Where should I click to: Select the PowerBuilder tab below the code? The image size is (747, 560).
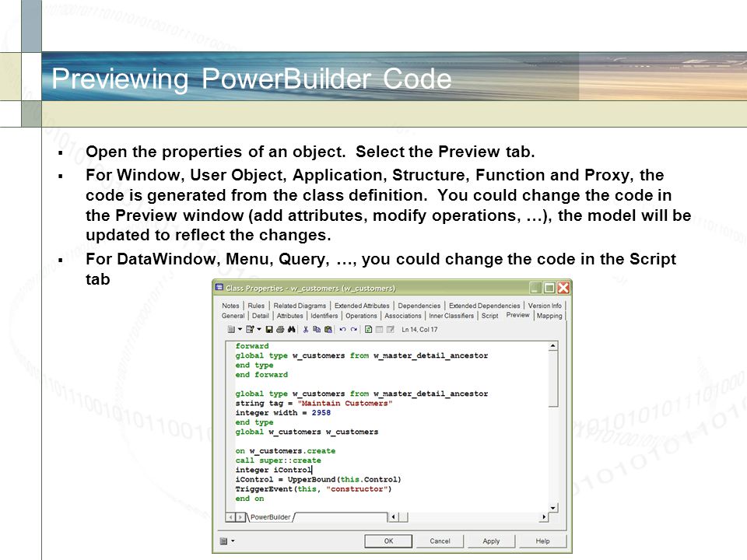tap(270, 517)
